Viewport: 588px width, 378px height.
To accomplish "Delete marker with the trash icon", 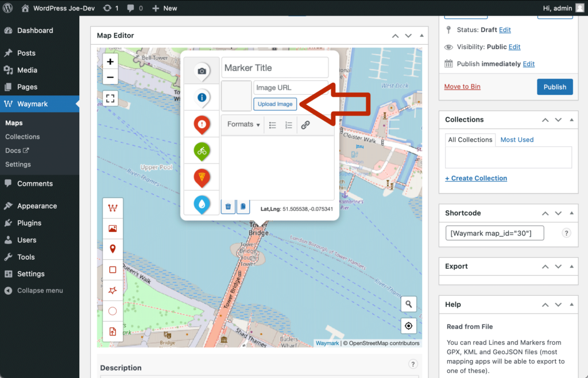I will point(228,206).
